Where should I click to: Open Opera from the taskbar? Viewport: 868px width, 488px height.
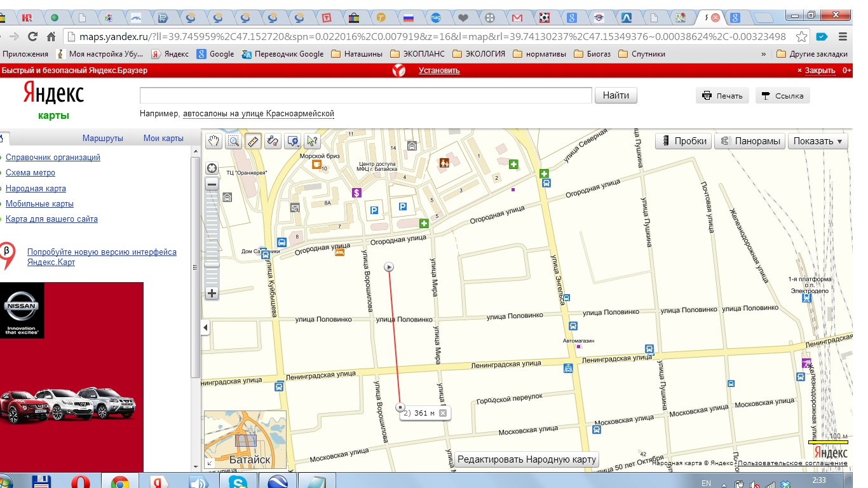(80, 482)
